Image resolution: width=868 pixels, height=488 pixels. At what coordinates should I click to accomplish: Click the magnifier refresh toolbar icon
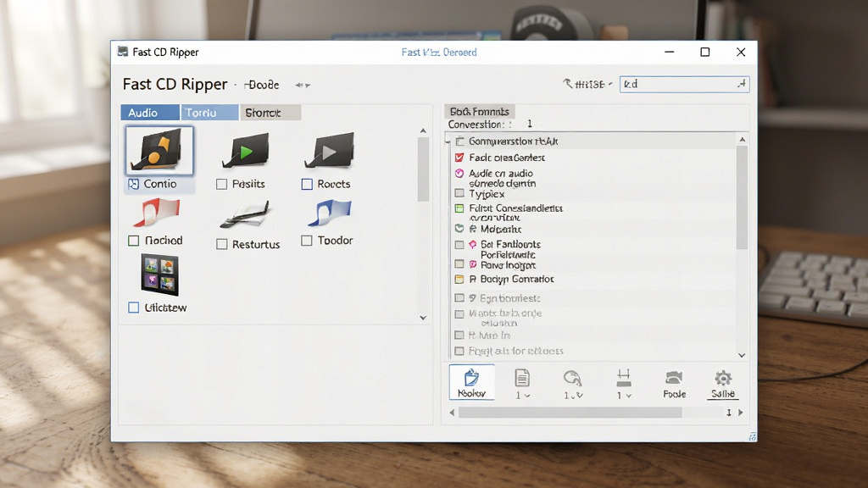click(572, 379)
